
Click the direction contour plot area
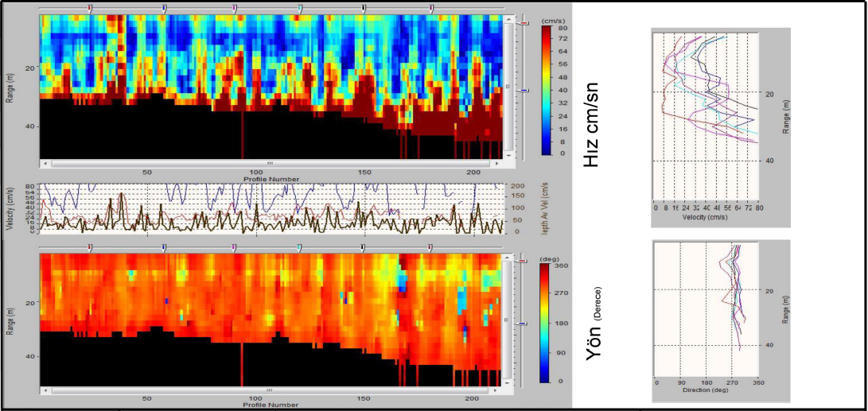271,320
